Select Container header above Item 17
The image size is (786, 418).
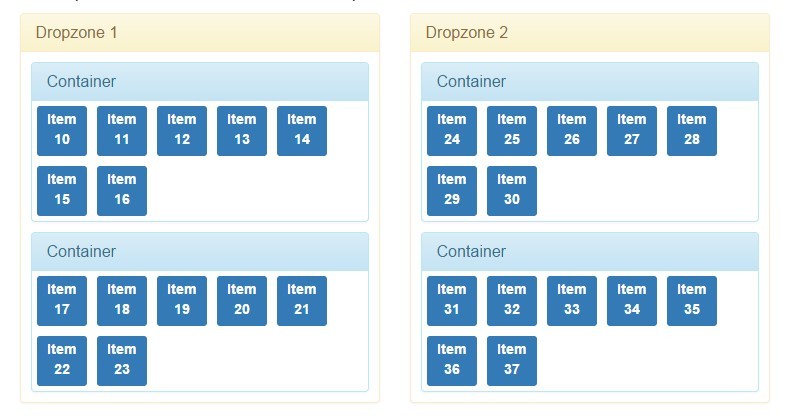[x=200, y=252]
